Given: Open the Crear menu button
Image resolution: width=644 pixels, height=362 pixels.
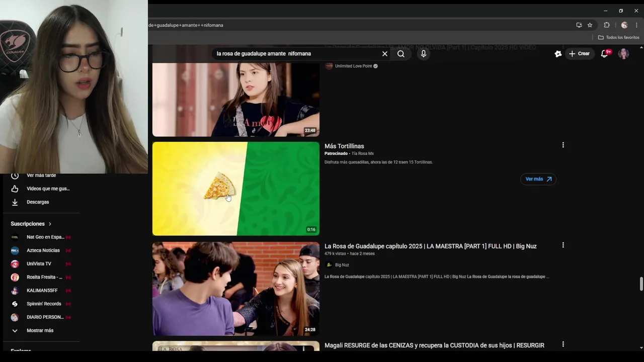Looking at the screenshot, I should coord(579,54).
